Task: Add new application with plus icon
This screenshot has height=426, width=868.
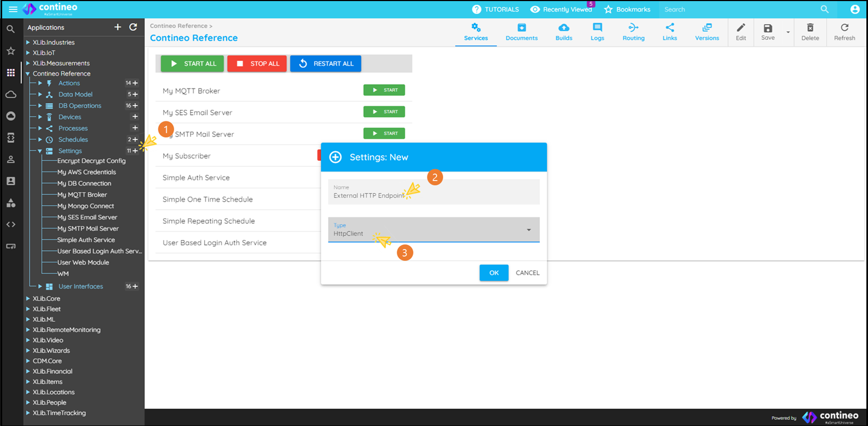Action: tap(118, 27)
